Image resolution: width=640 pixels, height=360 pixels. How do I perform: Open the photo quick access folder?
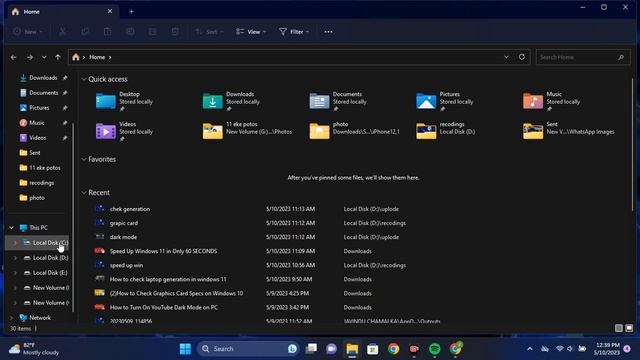tap(354, 131)
